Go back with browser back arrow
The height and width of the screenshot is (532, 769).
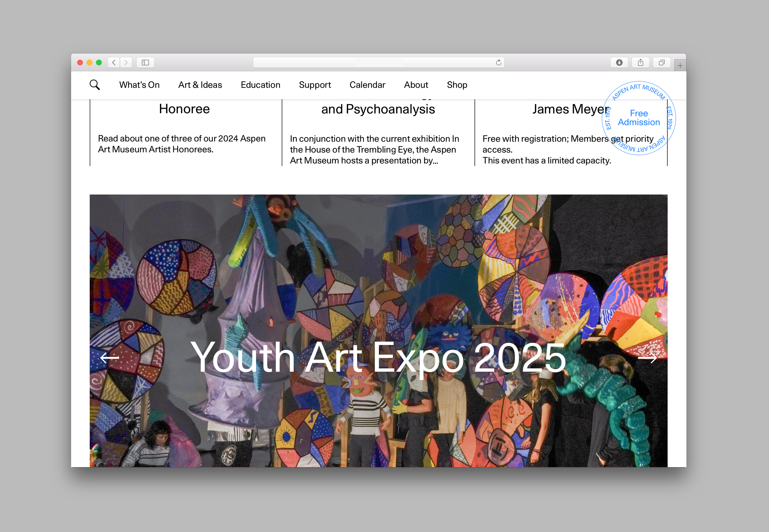click(114, 63)
